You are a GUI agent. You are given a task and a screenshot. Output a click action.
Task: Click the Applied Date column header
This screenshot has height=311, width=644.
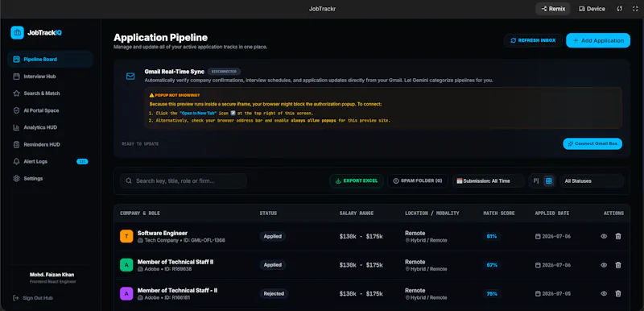[552, 214]
